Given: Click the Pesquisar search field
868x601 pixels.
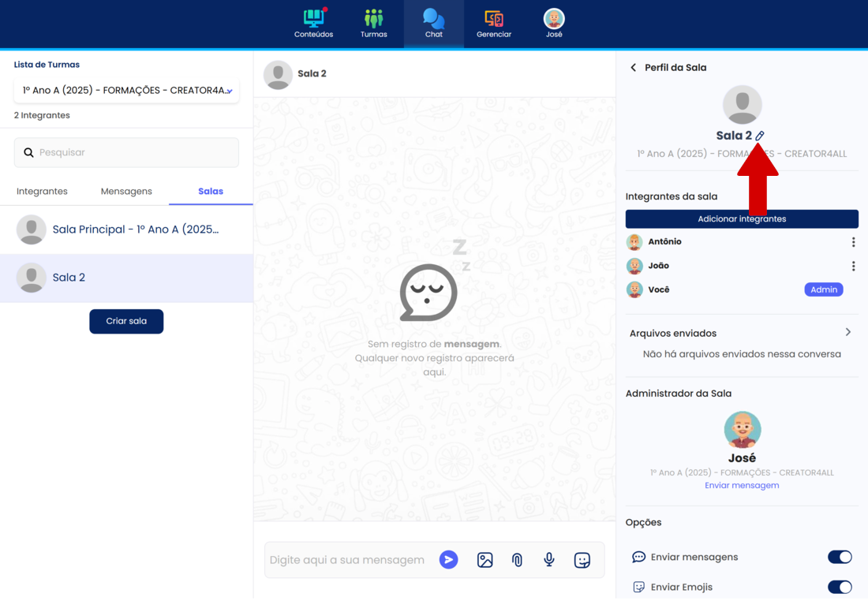Looking at the screenshot, I should 126,153.
